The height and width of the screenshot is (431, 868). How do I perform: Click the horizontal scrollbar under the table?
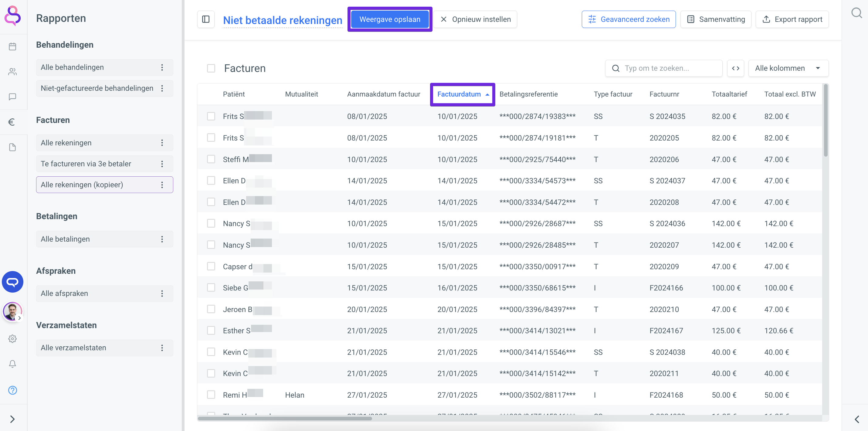tap(285, 419)
